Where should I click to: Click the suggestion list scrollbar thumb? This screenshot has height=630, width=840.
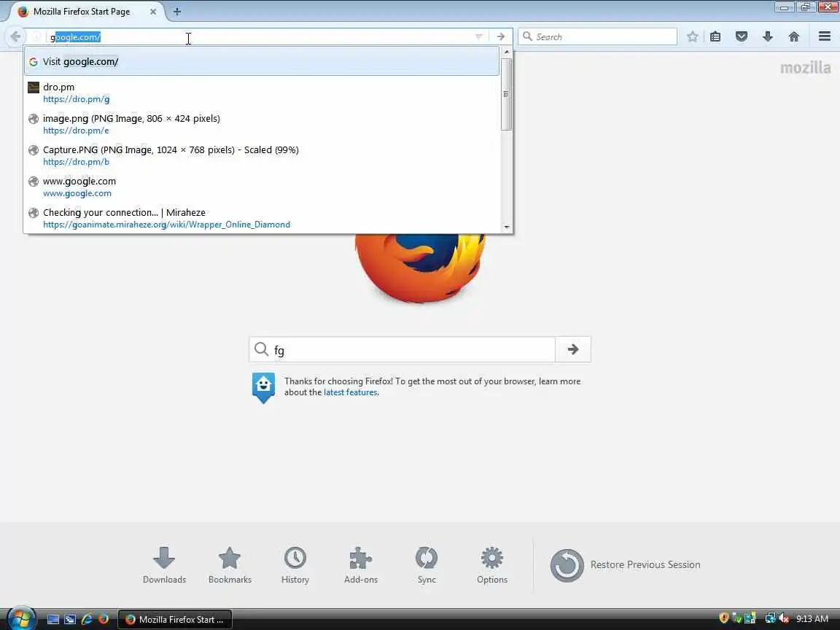506,94
